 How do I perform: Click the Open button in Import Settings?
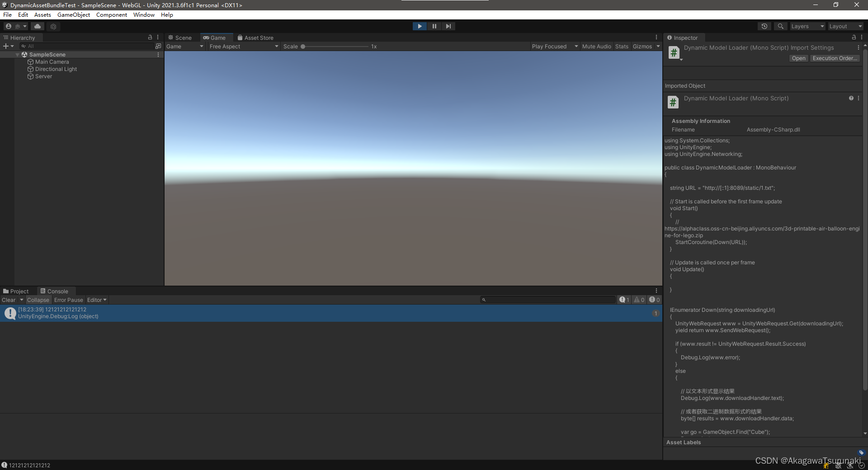[x=798, y=58]
